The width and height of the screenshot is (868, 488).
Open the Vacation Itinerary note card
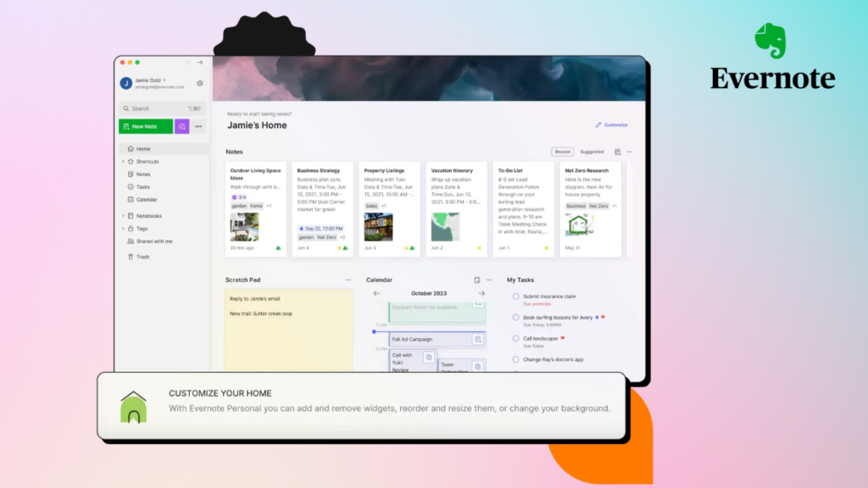coord(457,210)
